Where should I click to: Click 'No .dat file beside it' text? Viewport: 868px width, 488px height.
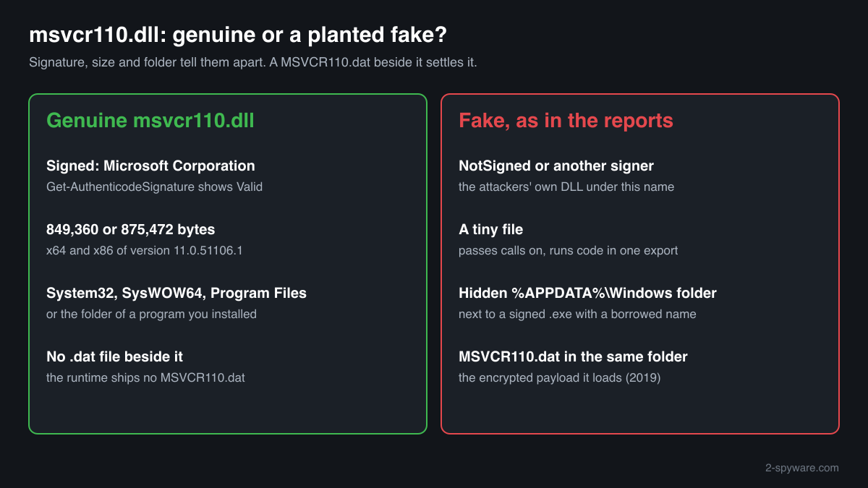tap(114, 356)
